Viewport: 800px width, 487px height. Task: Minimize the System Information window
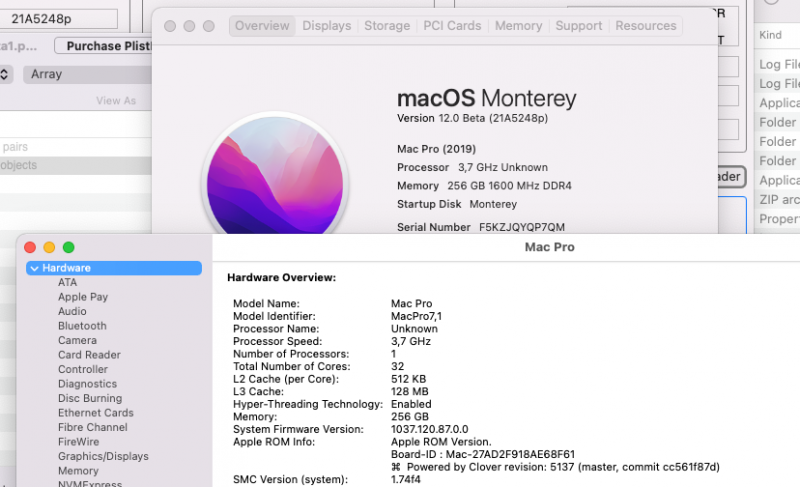pyautogui.click(x=49, y=247)
